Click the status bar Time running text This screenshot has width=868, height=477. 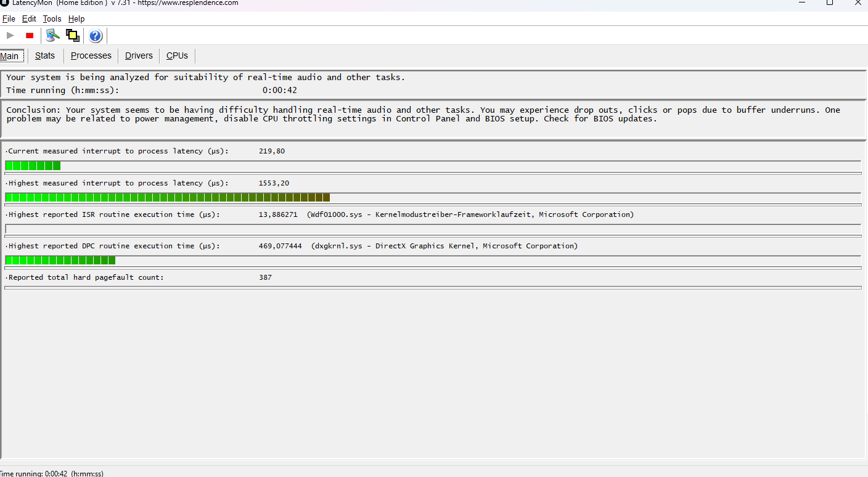(52, 473)
